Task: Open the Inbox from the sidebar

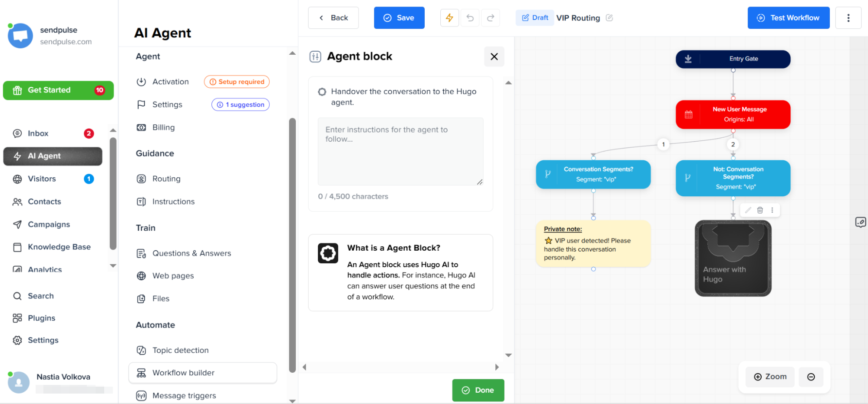Action: click(x=38, y=133)
